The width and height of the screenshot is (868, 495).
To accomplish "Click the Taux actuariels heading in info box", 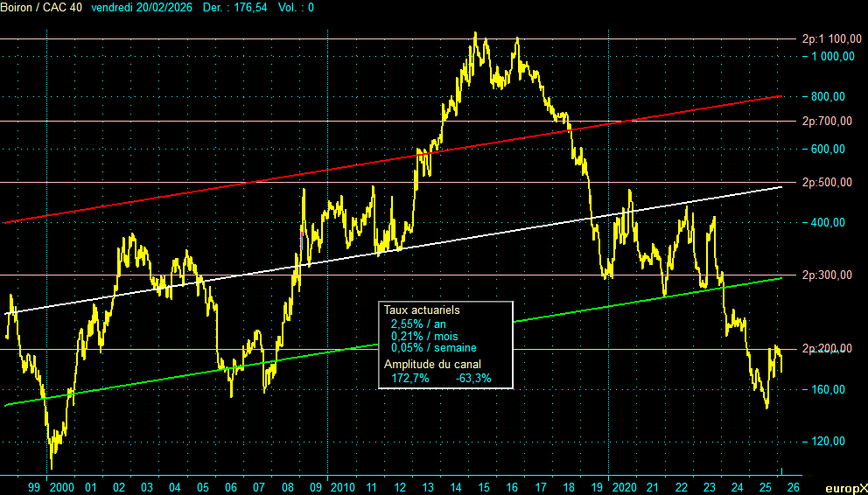I will [422, 310].
